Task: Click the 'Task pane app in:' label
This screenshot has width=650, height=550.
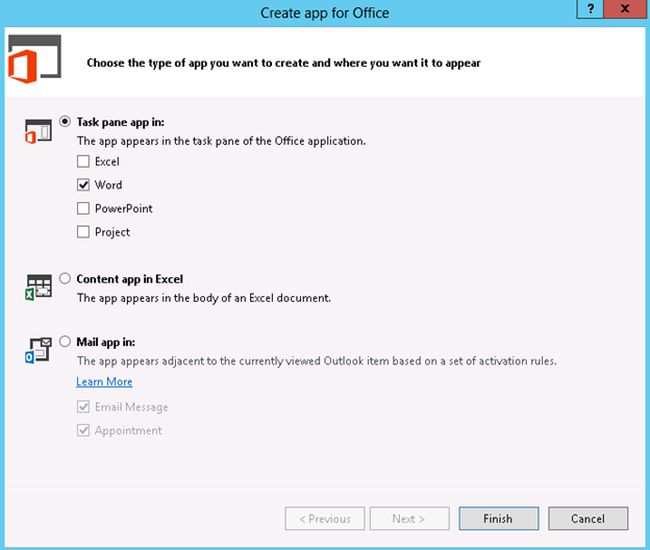Action: coord(120,122)
